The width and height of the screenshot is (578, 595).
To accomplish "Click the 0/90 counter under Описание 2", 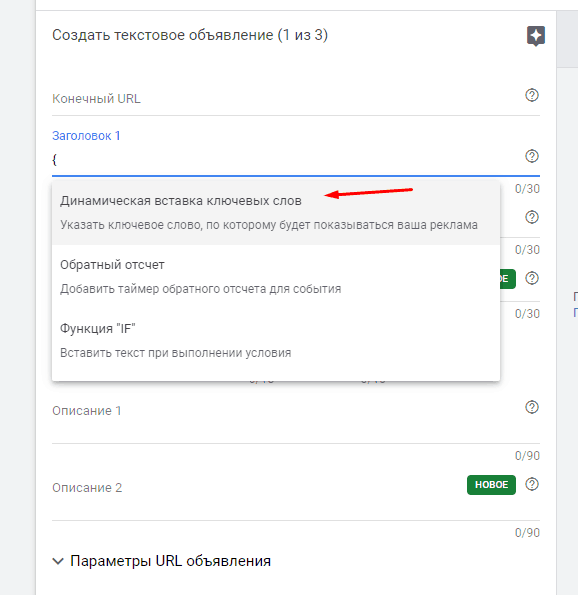I will point(527,532).
